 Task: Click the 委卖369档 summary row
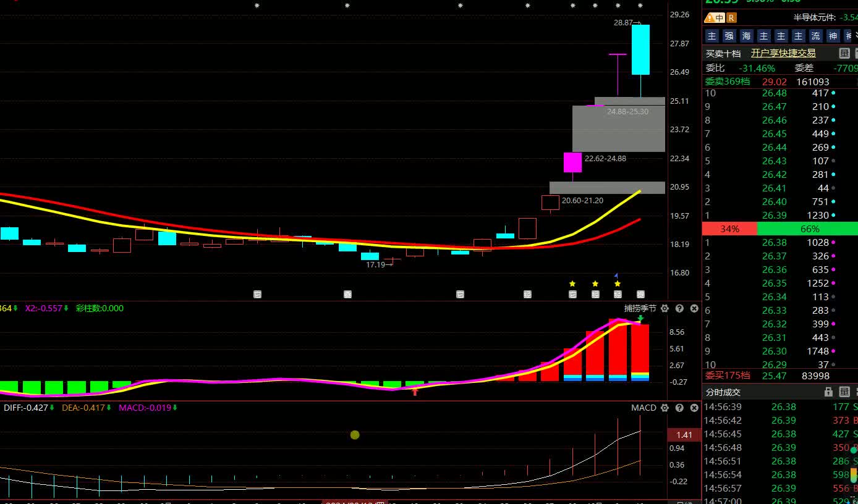point(780,82)
